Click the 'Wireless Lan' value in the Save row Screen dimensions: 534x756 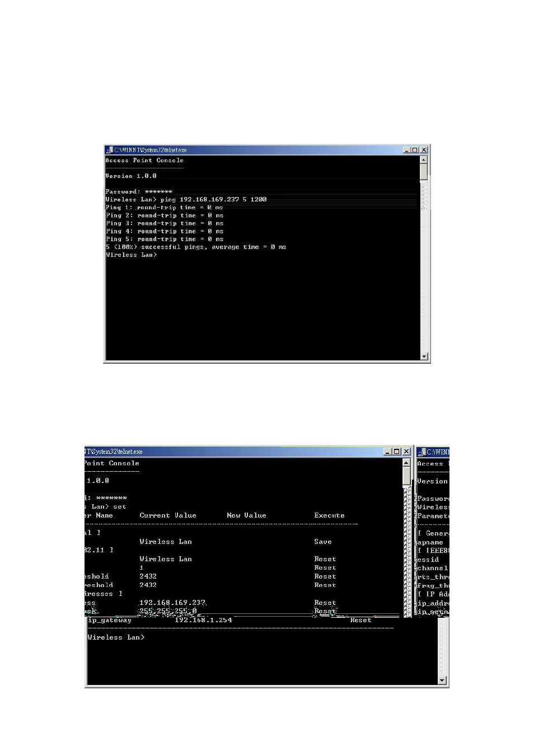coord(166,542)
